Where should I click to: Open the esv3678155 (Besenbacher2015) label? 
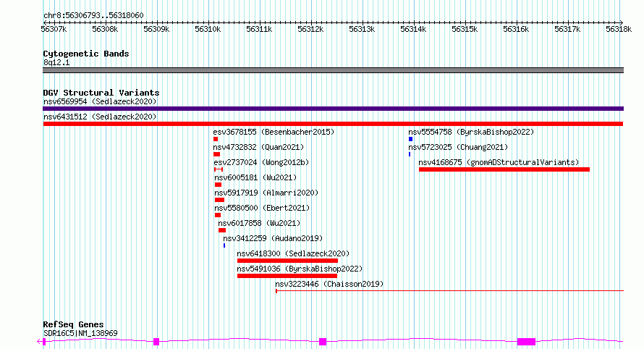[x=274, y=132]
